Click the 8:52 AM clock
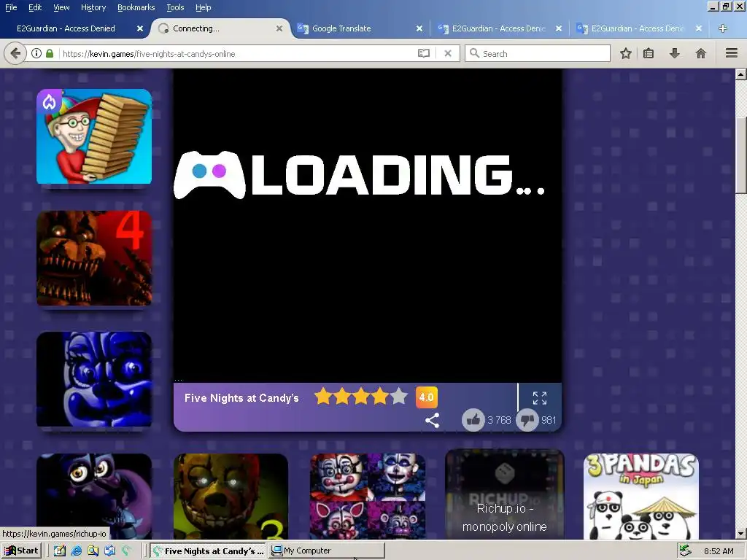747x560 pixels. click(x=719, y=551)
